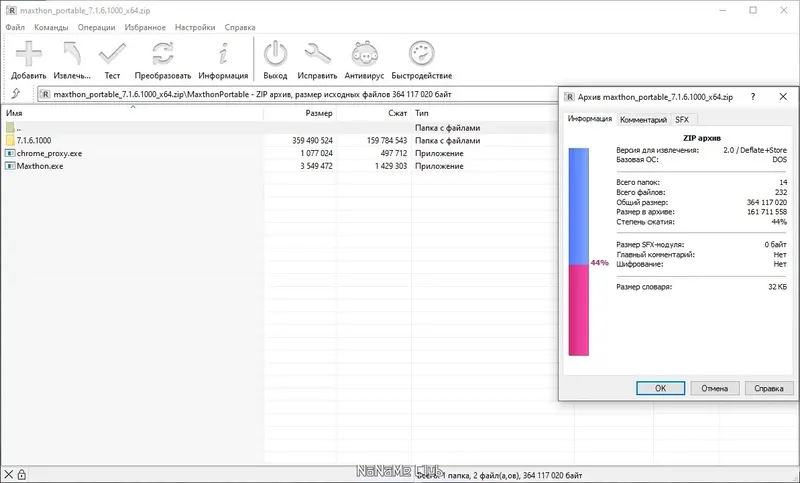Open the Команды menu
Screen dimensions: 800x483
pos(51,27)
